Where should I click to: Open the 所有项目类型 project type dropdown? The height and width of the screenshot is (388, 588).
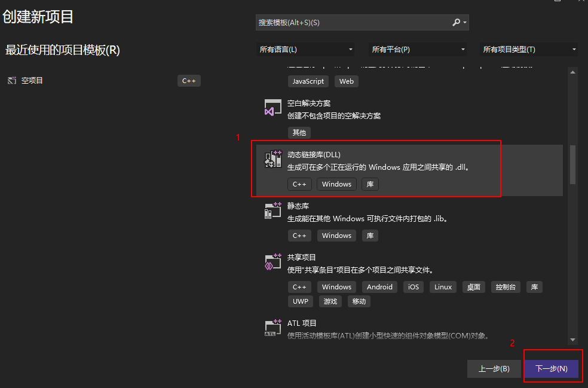click(529, 50)
